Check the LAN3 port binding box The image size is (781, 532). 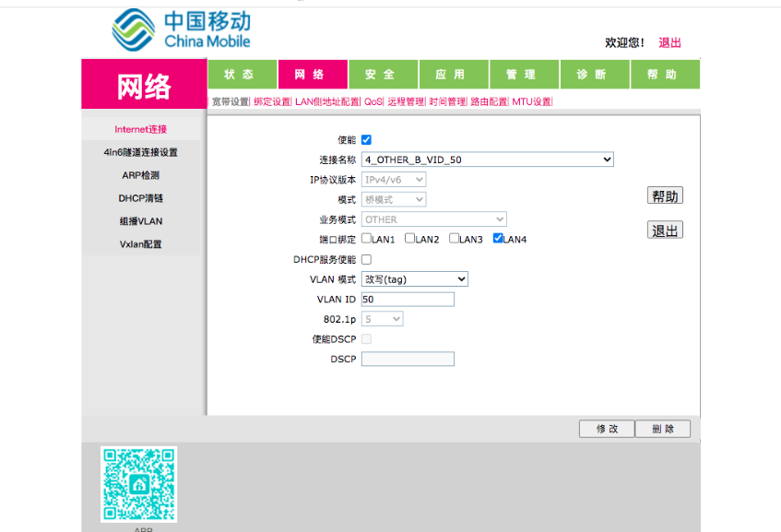tap(454, 238)
